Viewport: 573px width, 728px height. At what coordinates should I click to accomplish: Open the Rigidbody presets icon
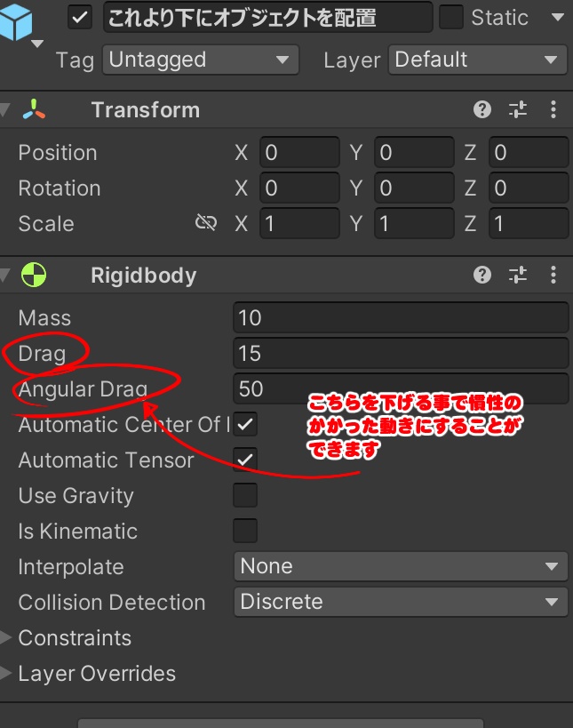tap(517, 275)
